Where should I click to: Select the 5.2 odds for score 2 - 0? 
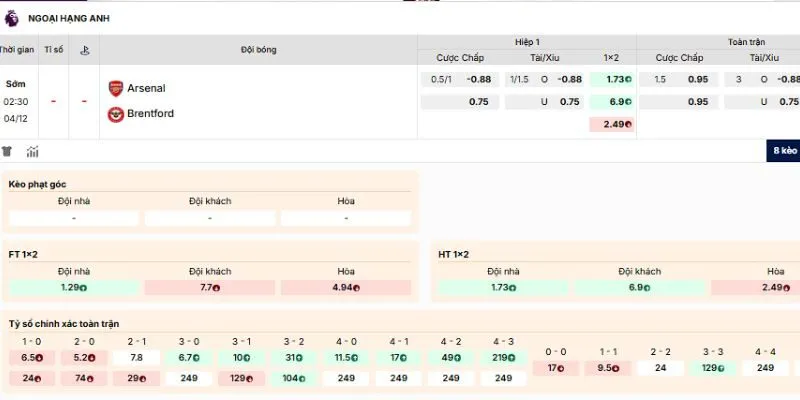tap(84, 358)
